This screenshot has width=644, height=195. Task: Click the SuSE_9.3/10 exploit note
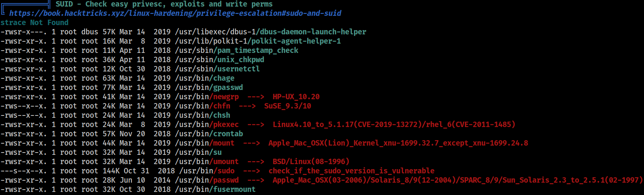pyautogui.click(x=288, y=106)
